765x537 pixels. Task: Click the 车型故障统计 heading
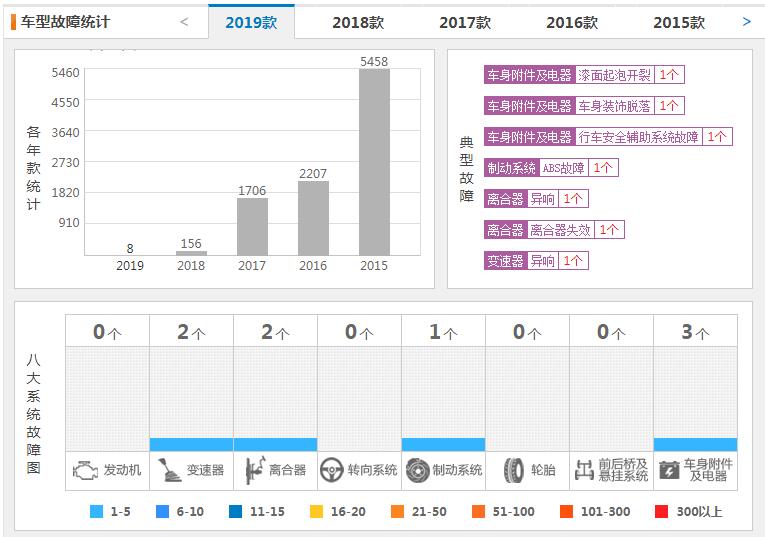(x=65, y=22)
